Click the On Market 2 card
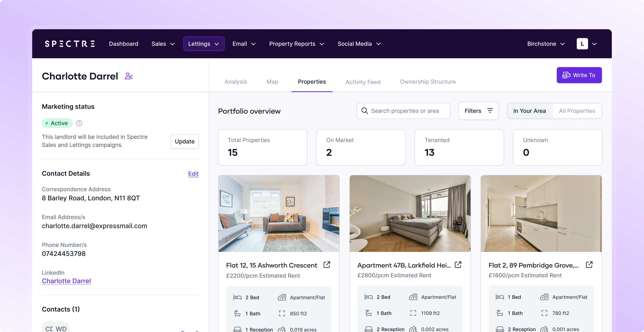 361,147
